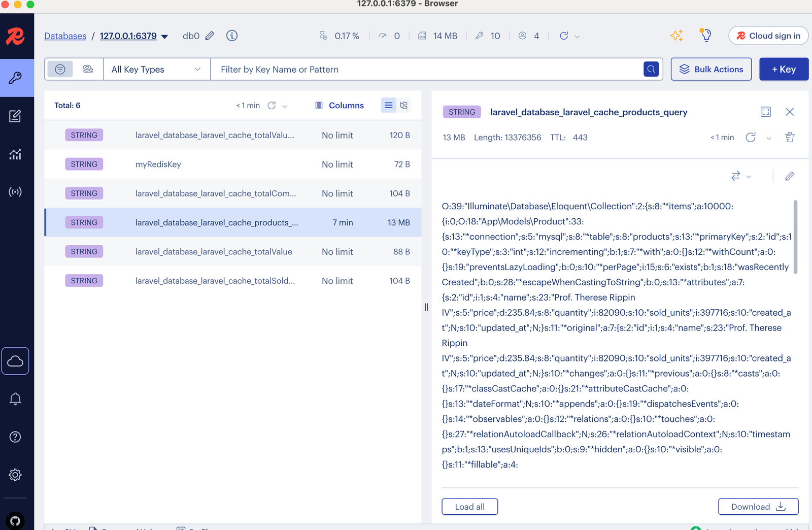The width and height of the screenshot is (812, 530).
Task: Switch to search by values mode
Action: point(88,69)
